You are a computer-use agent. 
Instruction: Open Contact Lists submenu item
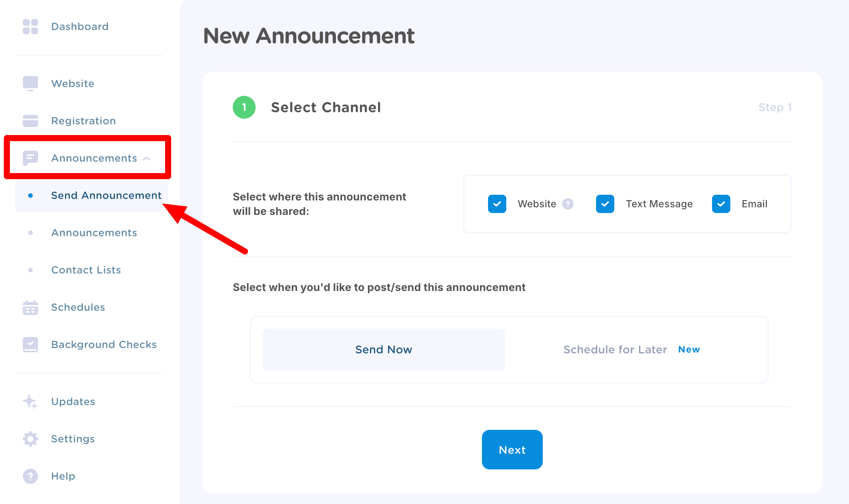(86, 270)
